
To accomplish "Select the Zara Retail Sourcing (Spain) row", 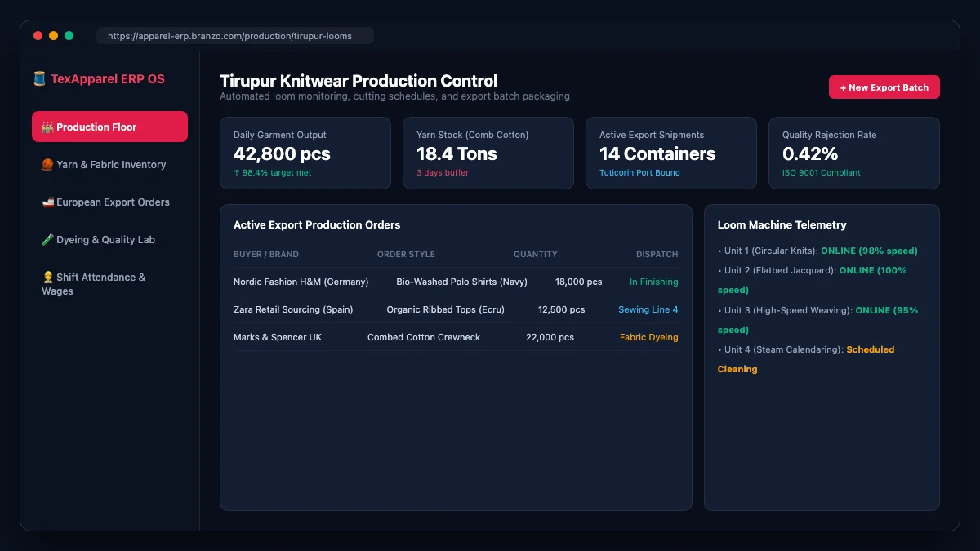I will point(456,309).
